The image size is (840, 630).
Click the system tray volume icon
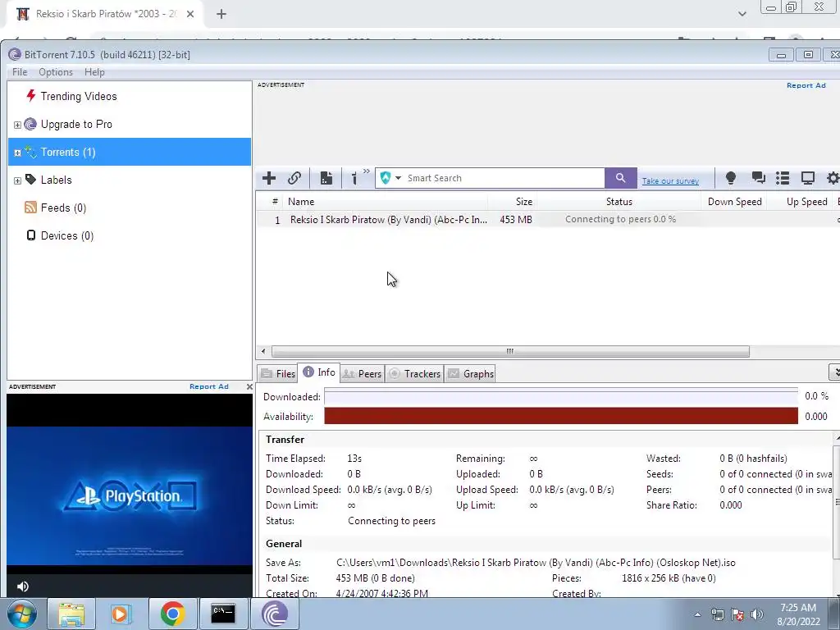[757, 614]
